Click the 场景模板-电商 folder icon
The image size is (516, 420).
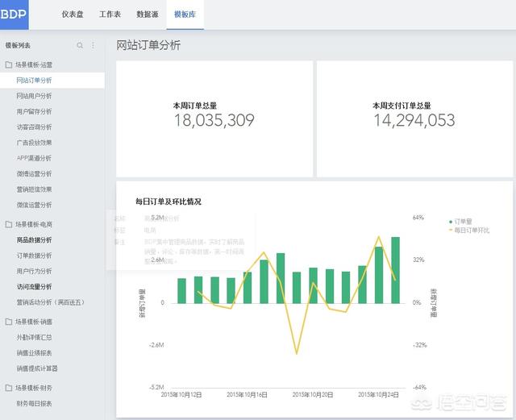[x=9, y=224]
